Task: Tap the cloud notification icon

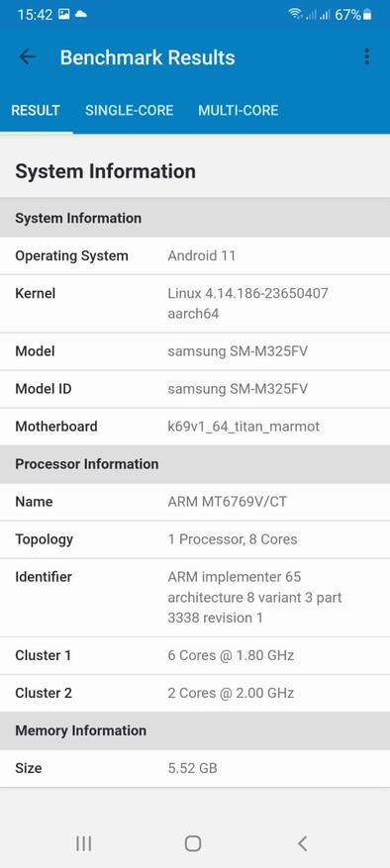Action: [81, 15]
